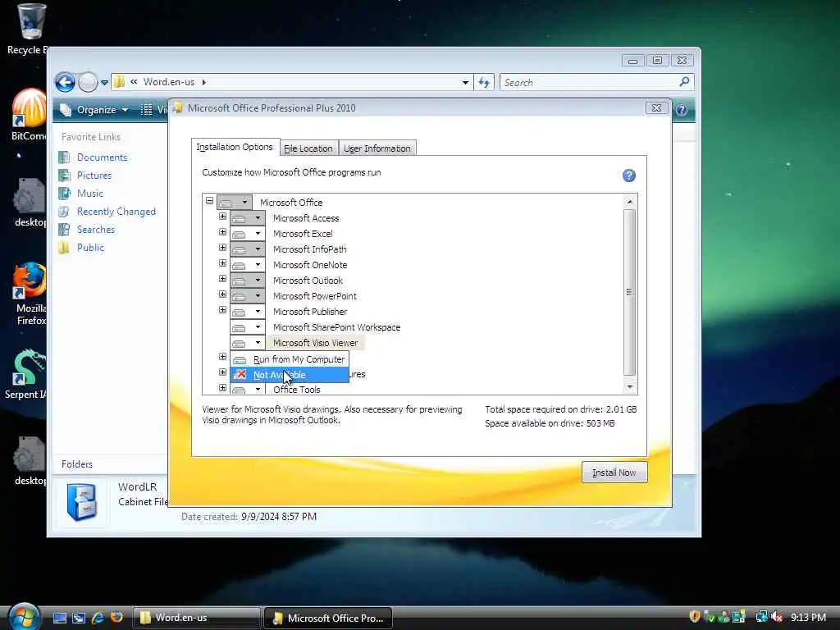
Task: Switch to Word.en-us taskbar button
Action: 196,618
